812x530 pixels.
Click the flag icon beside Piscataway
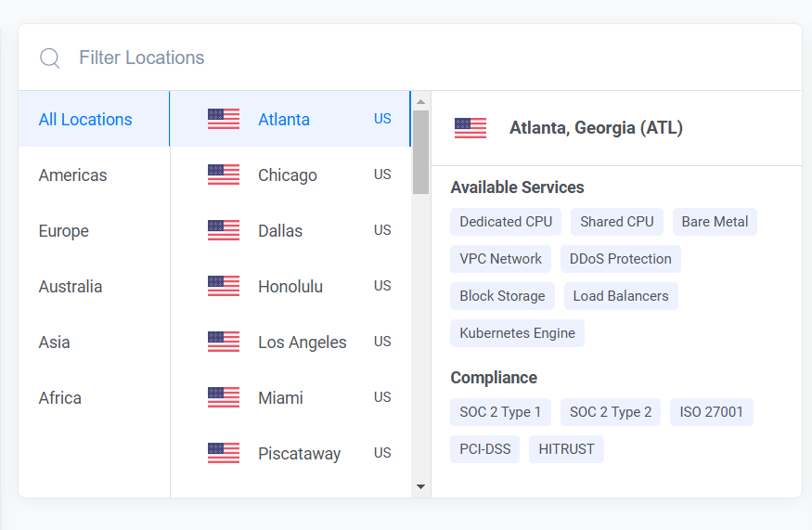point(224,453)
